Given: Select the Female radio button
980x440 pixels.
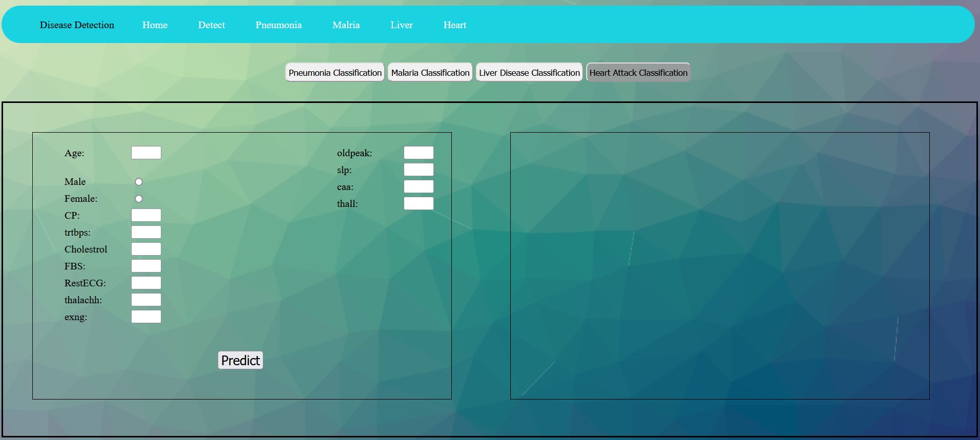Looking at the screenshot, I should [138, 199].
